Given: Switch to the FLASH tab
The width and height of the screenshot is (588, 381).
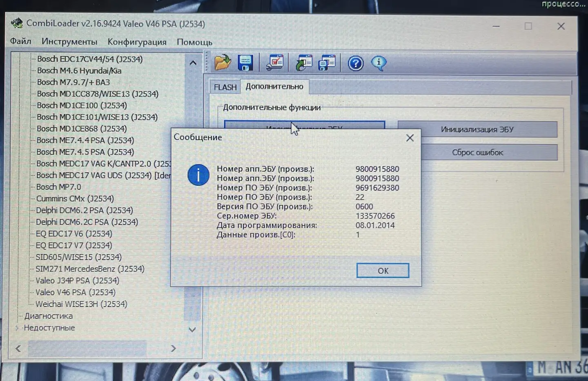Looking at the screenshot, I should (x=225, y=87).
